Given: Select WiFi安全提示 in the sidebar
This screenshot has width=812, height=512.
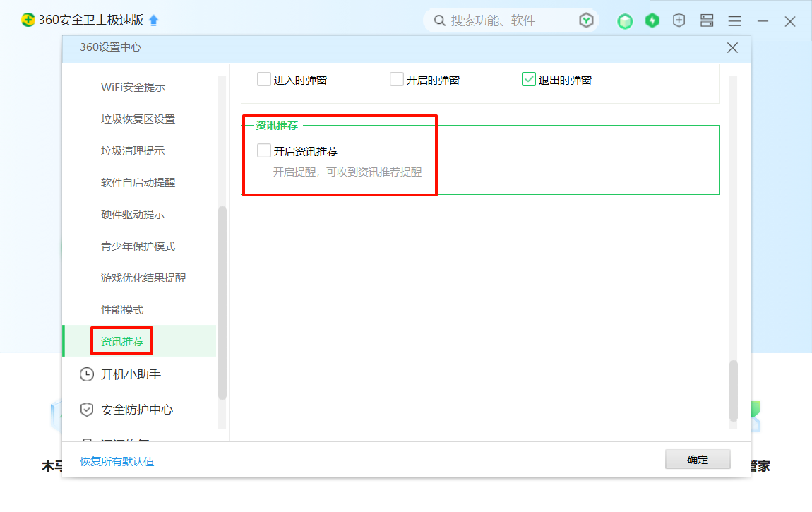Looking at the screenshot, I should 133,88.
